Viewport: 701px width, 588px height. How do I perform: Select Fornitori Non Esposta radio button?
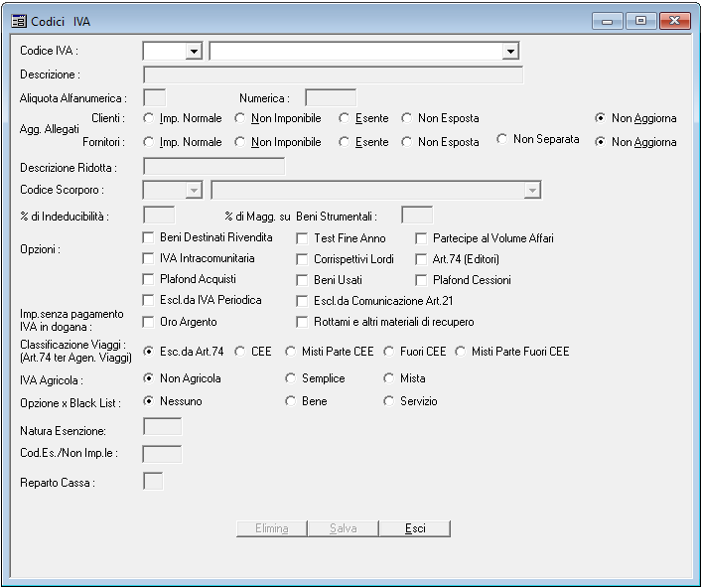coord(406,142)
